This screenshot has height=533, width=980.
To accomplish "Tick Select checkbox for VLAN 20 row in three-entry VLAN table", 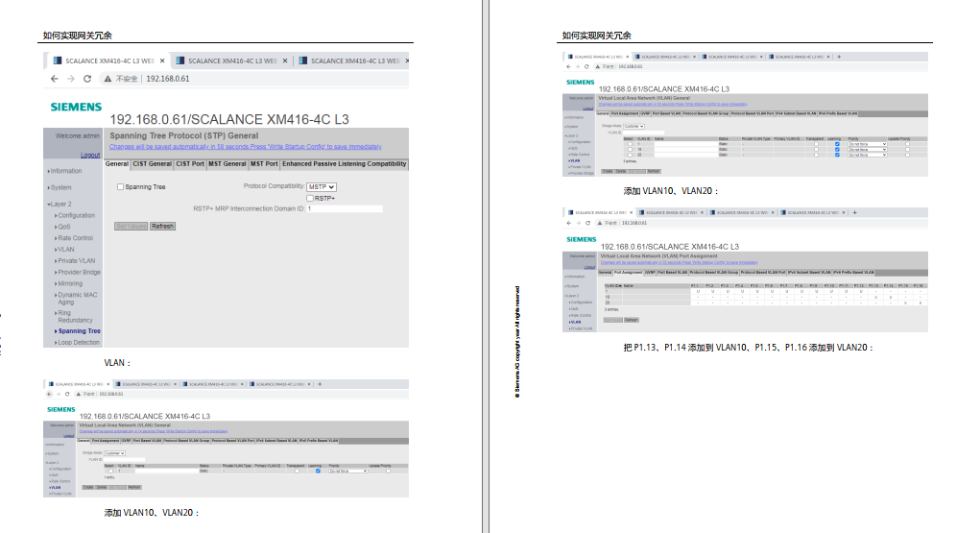I will point(630,156).
